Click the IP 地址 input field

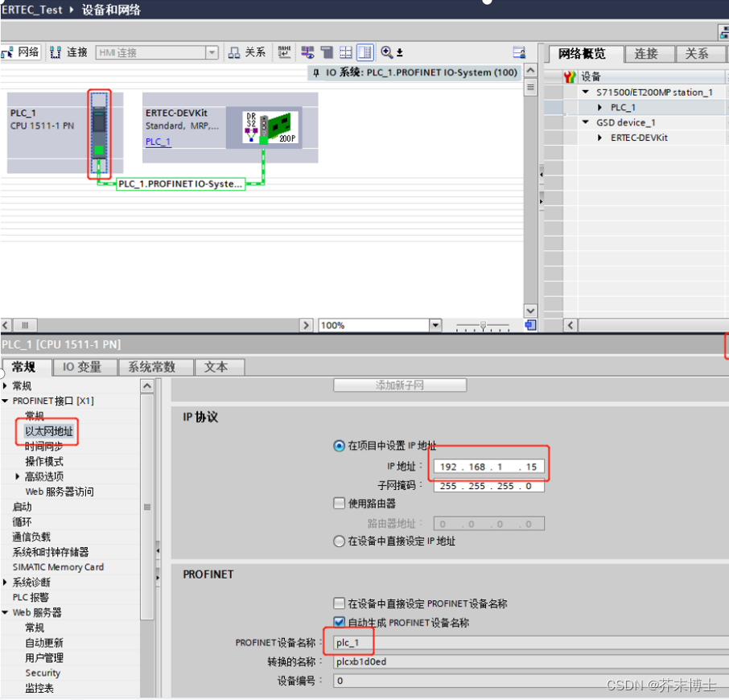pos(488,466)
